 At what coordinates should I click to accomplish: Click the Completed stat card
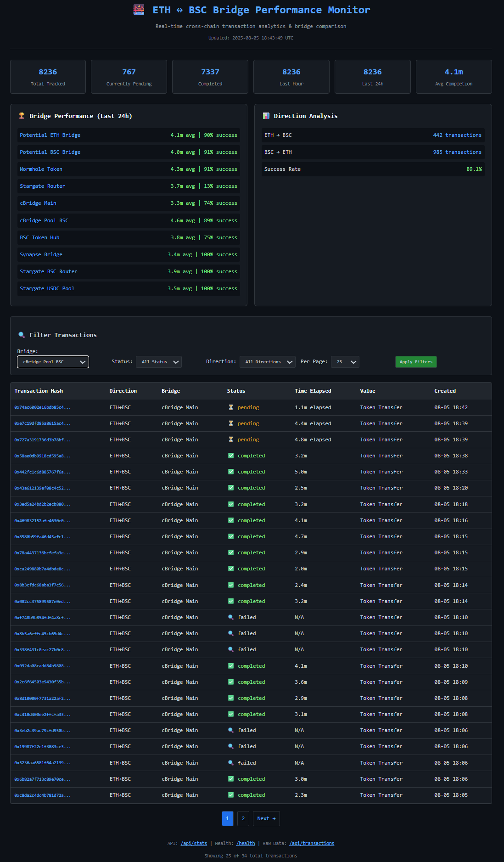point(210,77)
